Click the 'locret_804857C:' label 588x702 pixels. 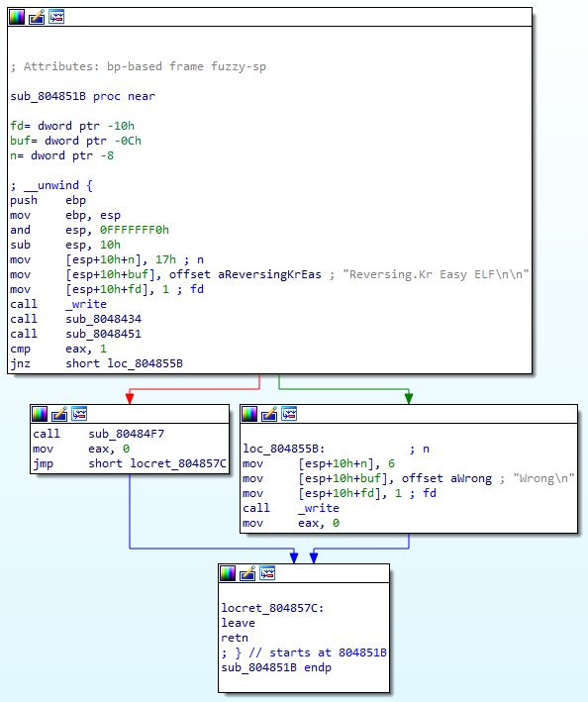pyautogui.click(x=272, y=608)
